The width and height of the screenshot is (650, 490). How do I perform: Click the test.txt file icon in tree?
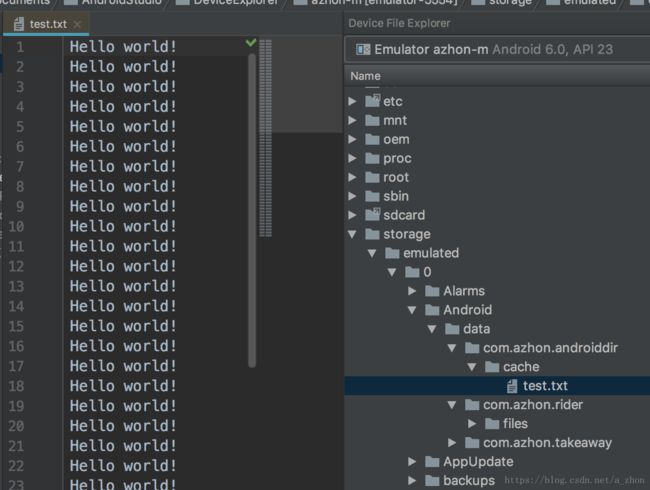tap(512, 386)
